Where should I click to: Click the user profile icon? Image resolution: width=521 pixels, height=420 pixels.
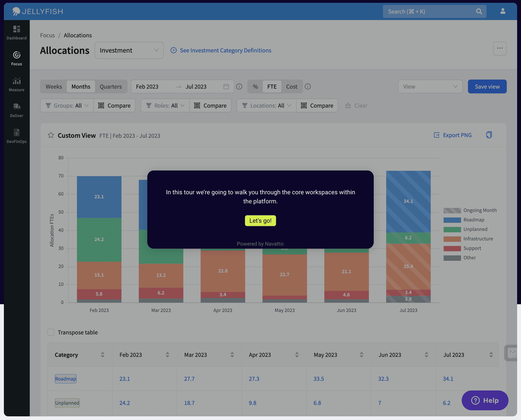(503, 11)
